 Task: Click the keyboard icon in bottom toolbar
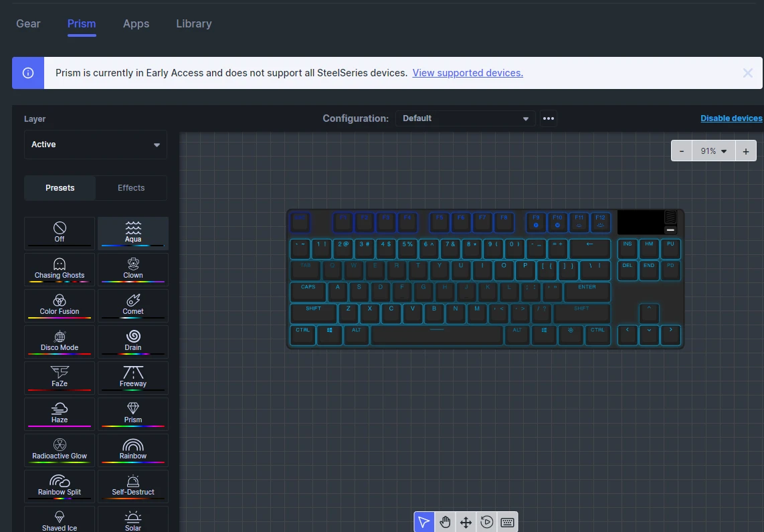[x=507, y=522]
